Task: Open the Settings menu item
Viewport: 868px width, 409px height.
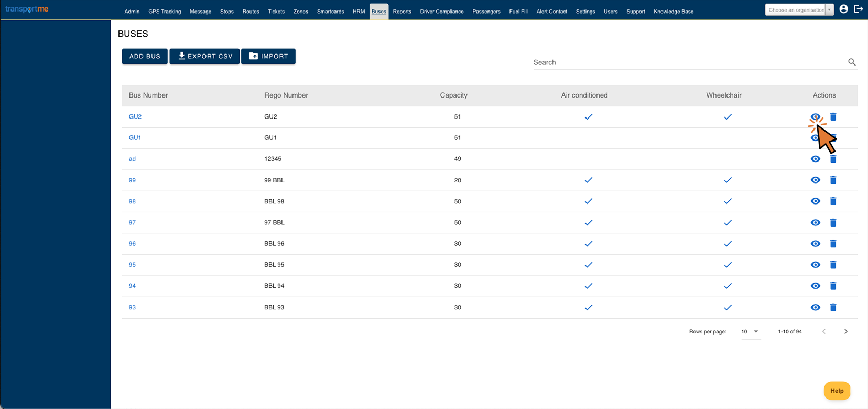Action: tap(585, 12)
